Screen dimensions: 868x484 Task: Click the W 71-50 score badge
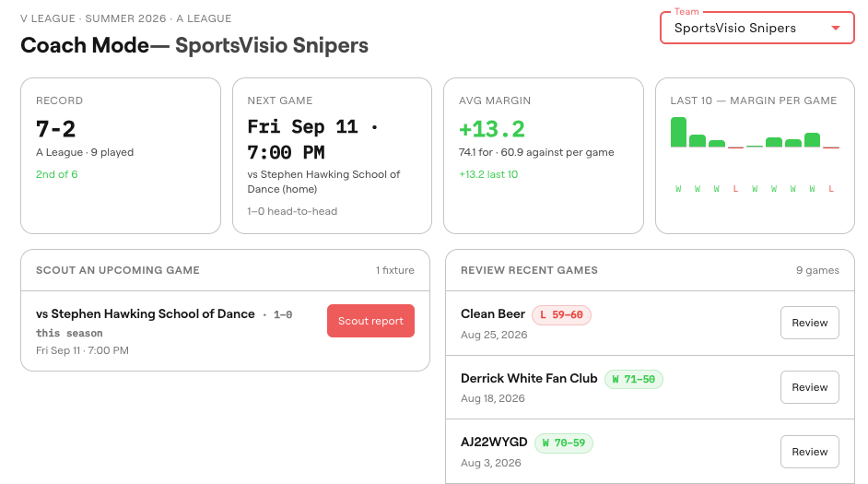(633, 379)
